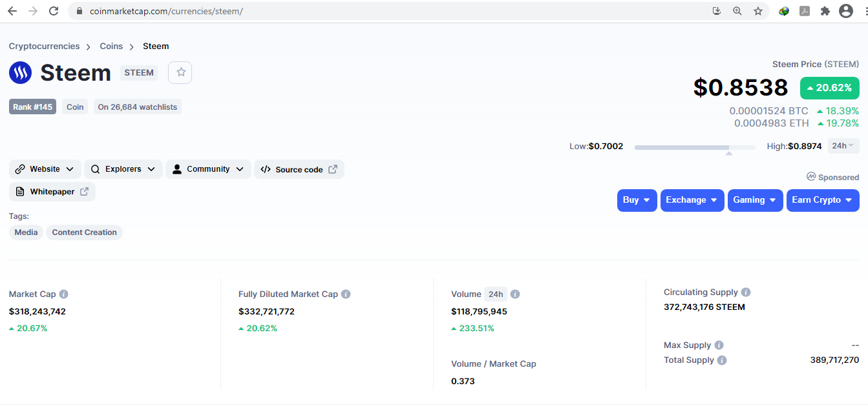Expand the Gaming dropdown button
Screen dimensions: 868x410
click(756, 200)
